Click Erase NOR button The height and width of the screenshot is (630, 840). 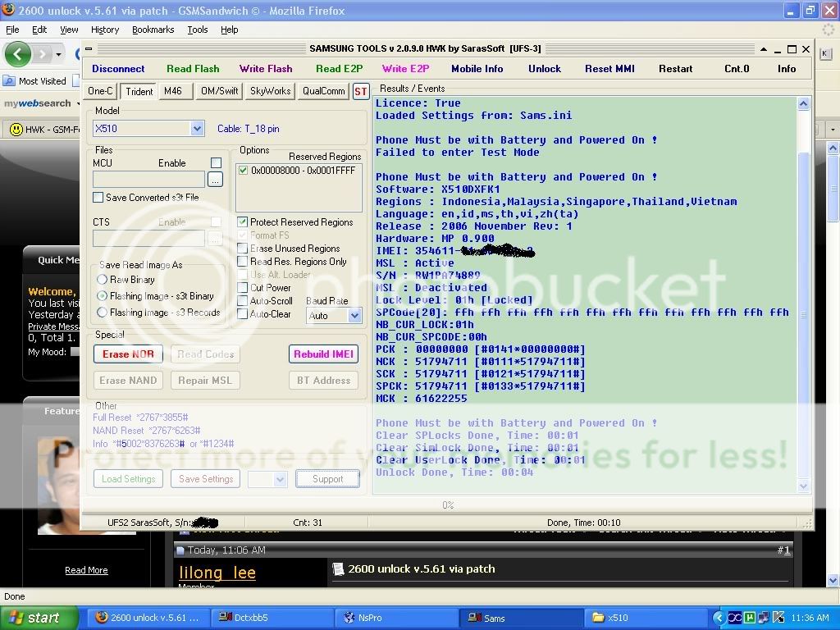pos(128,354)
